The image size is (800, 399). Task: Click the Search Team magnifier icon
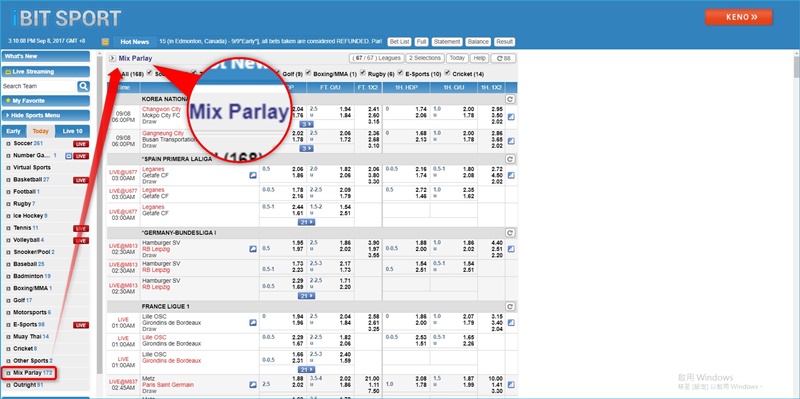click(x=83, y=86)
